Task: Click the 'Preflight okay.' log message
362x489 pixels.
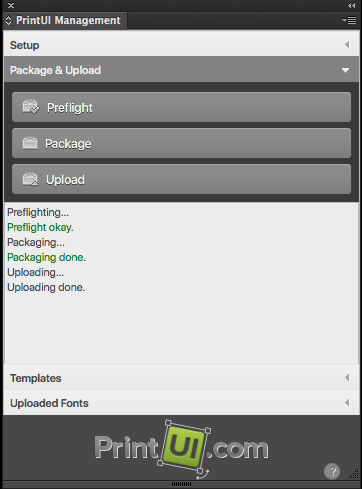Action: click(x=40, y=227)
